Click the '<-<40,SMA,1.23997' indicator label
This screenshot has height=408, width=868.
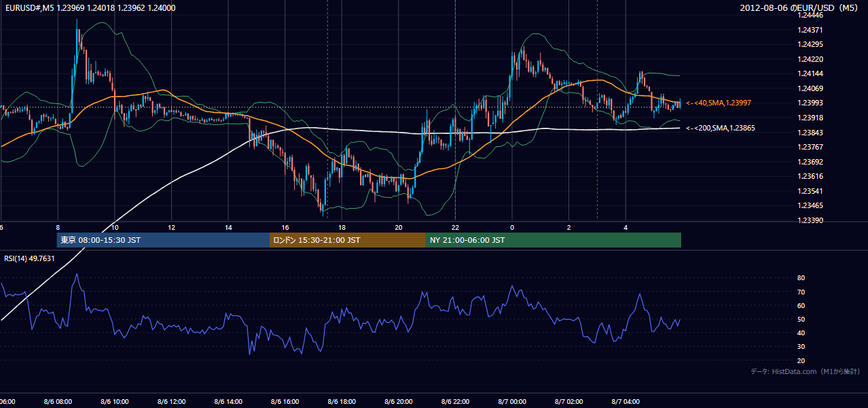(x=719, y=103)
